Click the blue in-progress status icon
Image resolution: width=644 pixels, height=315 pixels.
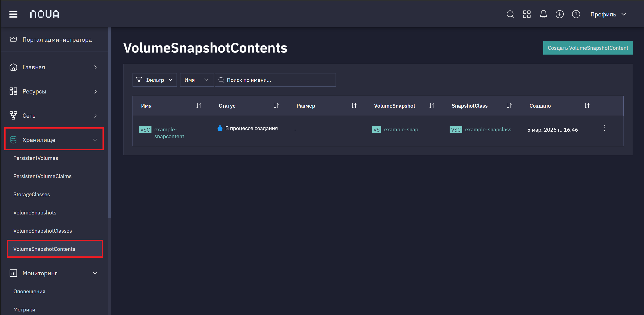(220, 128)
